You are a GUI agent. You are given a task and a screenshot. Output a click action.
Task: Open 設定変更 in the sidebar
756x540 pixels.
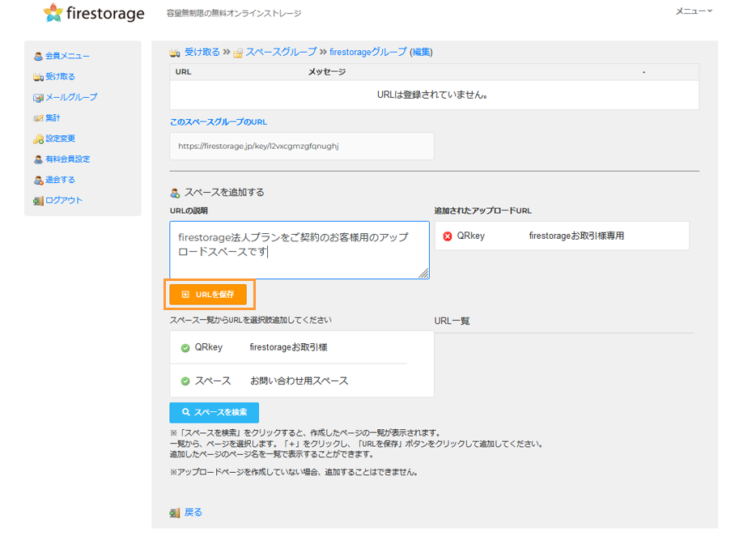[60, 139]
